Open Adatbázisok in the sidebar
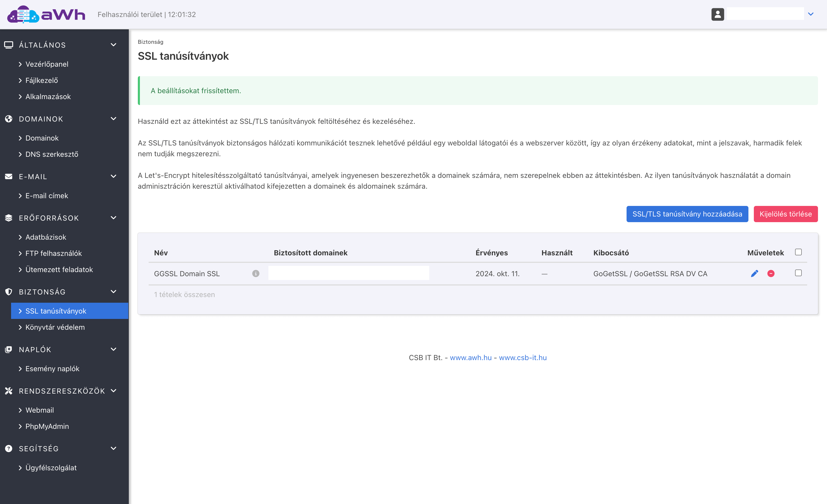The height and width of the screenshot is (504, 827). [46, 237]
